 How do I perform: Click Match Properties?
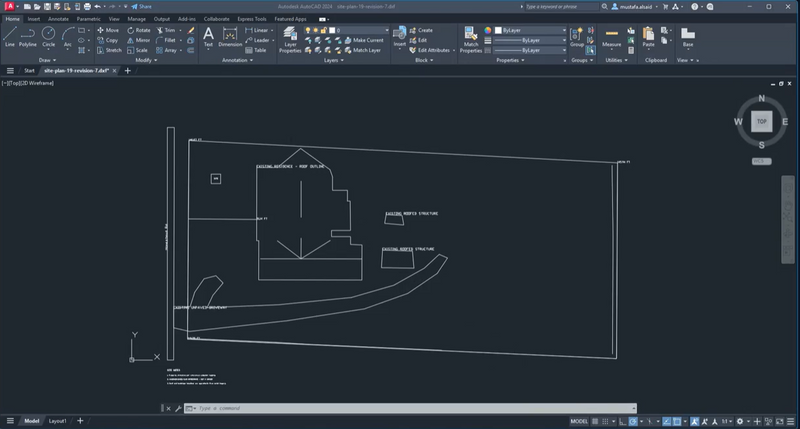tap(470, 40)
